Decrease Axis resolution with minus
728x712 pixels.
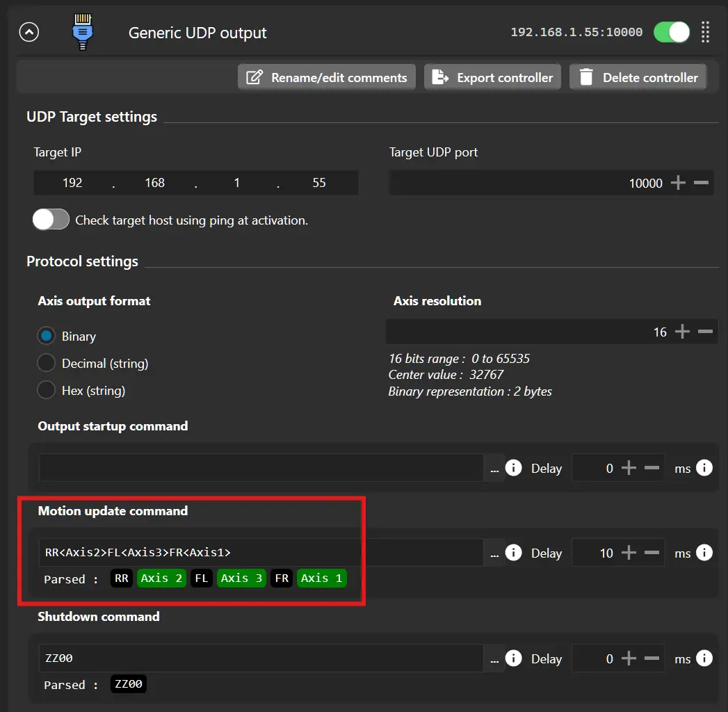tap(705, 332)
